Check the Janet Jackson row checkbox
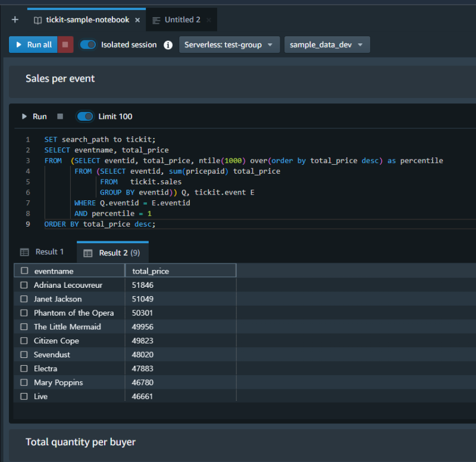The height and width of the screenshot is (462, 476). click(x=24, y=299)
